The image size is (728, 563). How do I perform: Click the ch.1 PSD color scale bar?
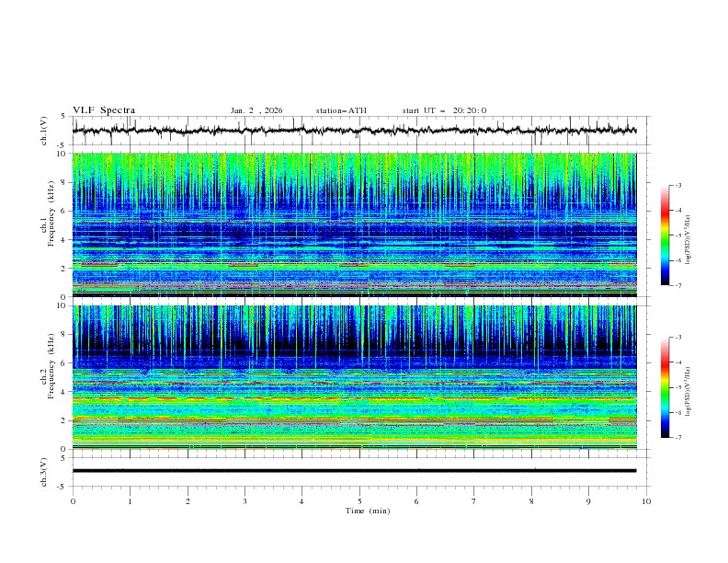[665, 236]
